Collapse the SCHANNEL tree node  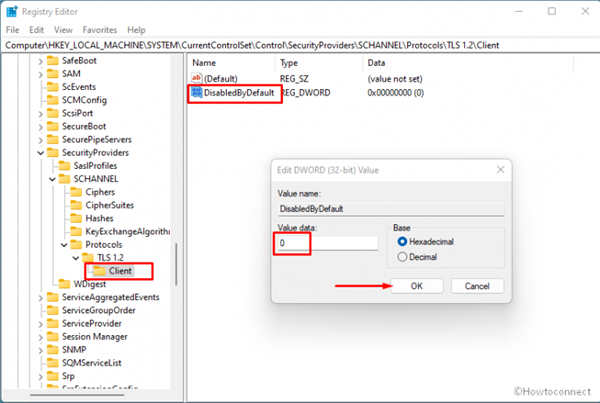52,179
